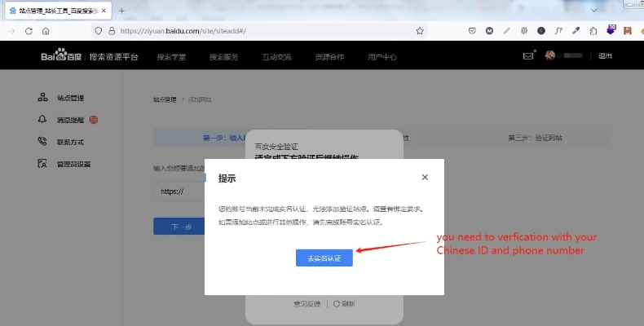Click browser reload button

point(29,31)
